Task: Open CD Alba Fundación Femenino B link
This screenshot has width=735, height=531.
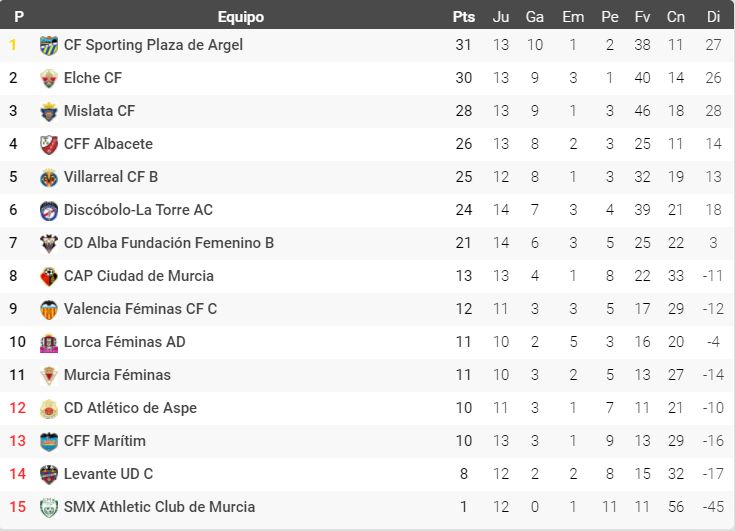Action: (x=168, y=243)
